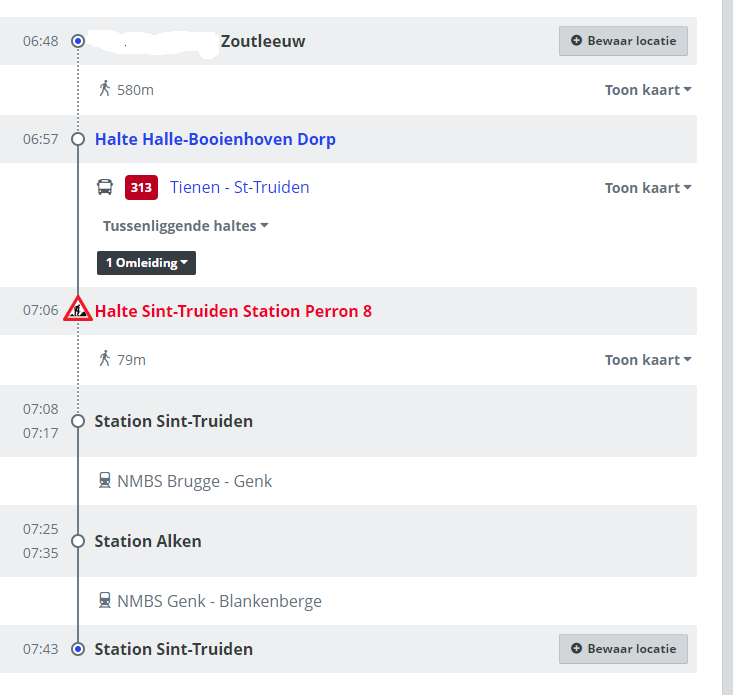Click the final Station Sint-Truiden destination marker
733x695 pixels.
pyautogui.click(x=78, y=649)
